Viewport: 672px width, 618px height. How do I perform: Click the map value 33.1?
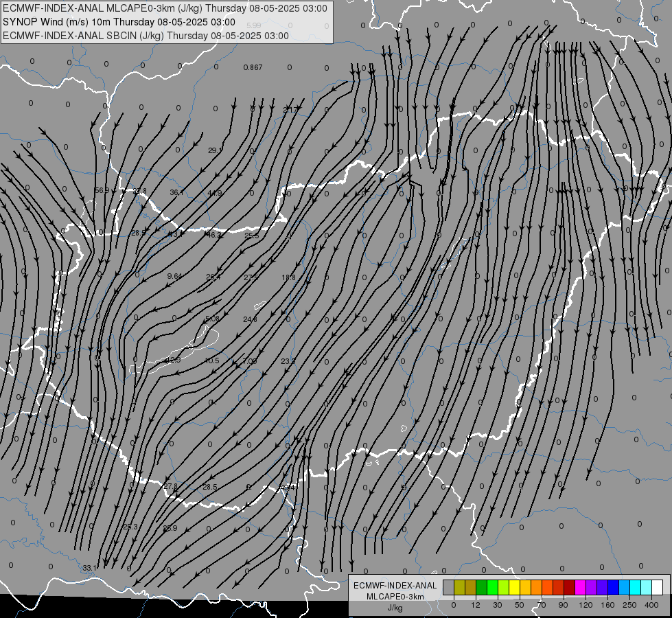coord(89,568)
